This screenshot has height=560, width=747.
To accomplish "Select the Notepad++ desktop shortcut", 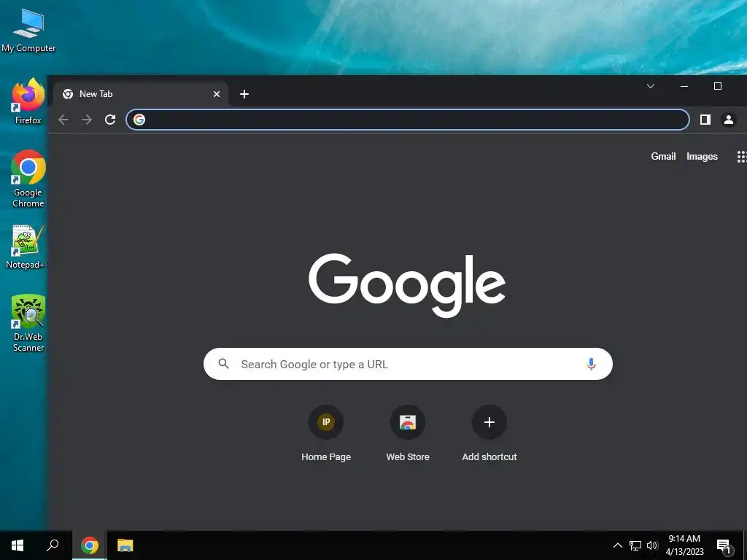I will (26, 246).
